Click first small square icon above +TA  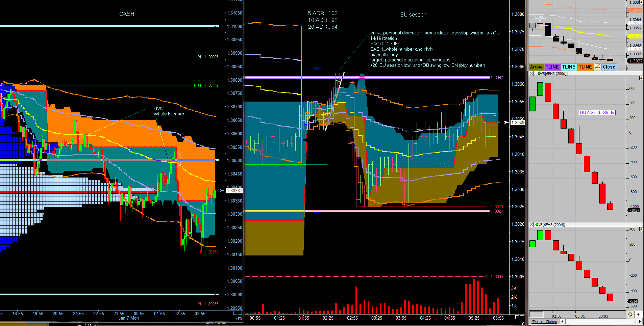point(517,317)
